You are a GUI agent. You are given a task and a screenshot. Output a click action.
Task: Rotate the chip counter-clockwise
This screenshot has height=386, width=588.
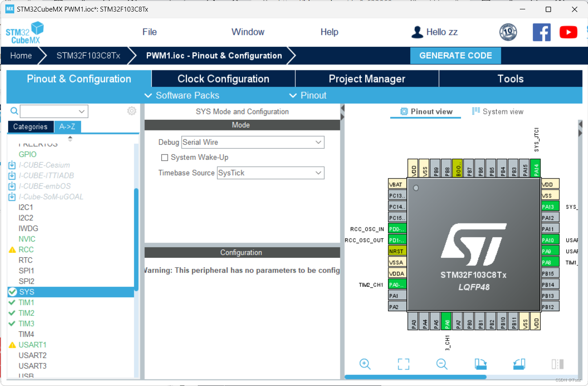click(x=519, y=364)
